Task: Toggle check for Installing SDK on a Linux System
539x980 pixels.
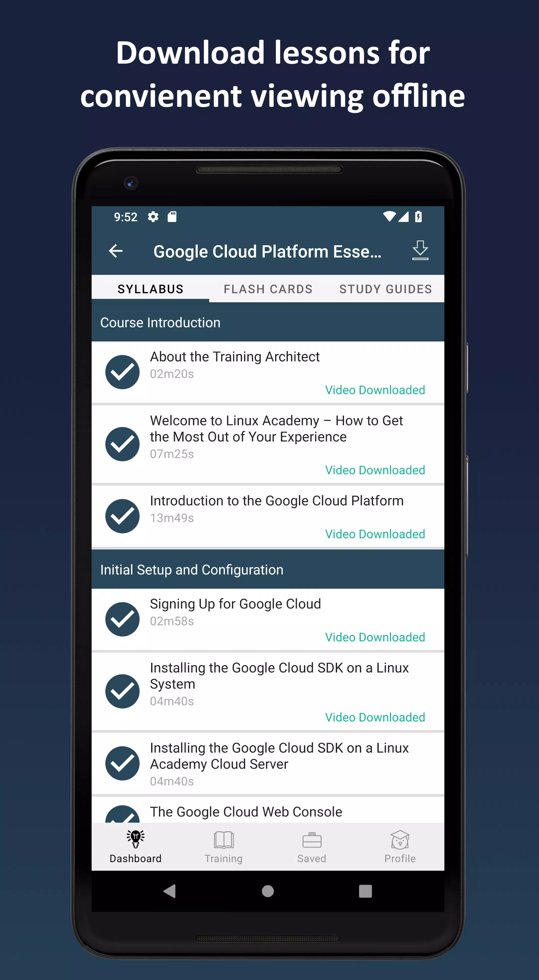Action: (x=122, y=691)
